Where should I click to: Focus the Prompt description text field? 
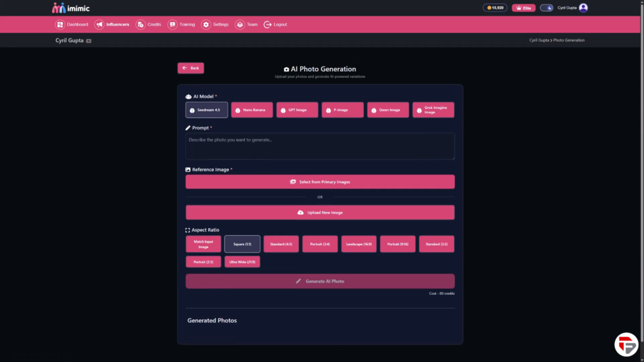[x=319, y=146]
